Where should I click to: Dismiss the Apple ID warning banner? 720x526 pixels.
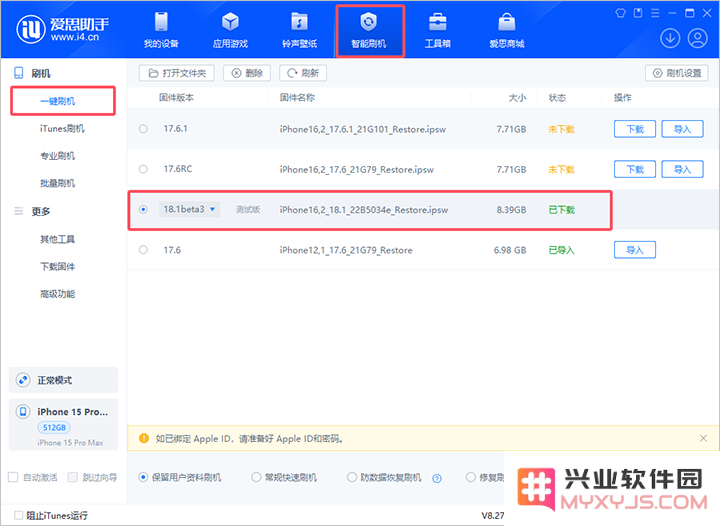703,438
